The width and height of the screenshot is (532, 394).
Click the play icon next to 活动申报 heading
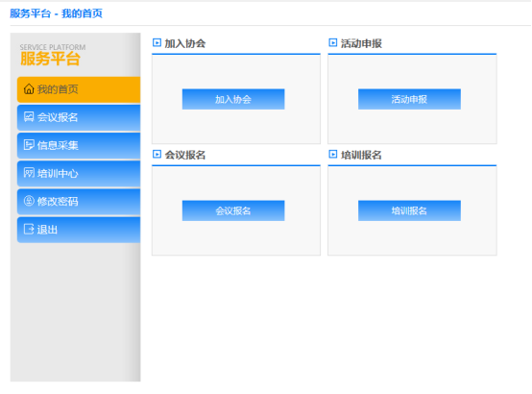[x=333, y=43]
